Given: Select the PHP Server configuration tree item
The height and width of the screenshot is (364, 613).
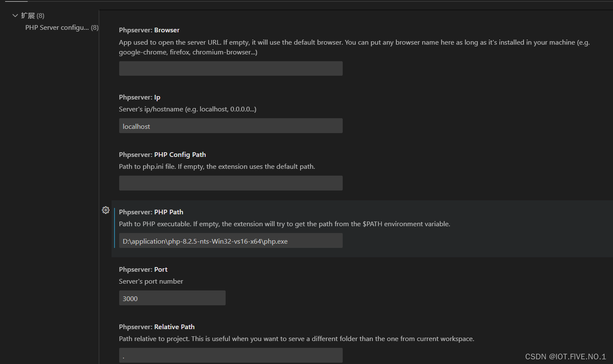Looking at the screenshot, I should pos(61,27).
